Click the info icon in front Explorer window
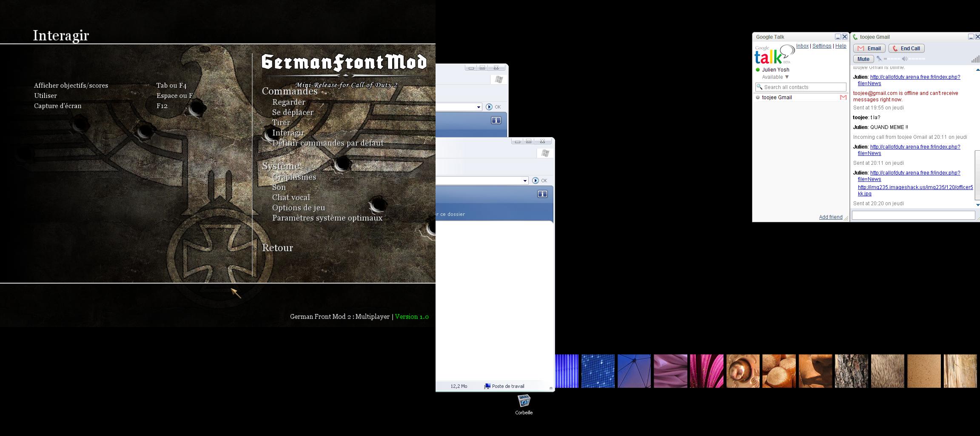Screen dimensions: 980x436 (542, 194)
